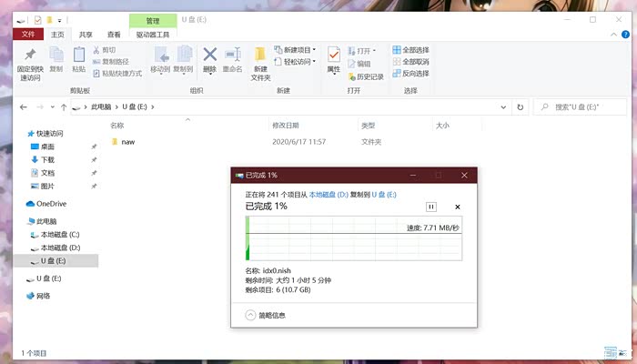This screenshot has width=637, height=364.
Task: Open the 文件 file menu
Action: [x=27, y=35]
